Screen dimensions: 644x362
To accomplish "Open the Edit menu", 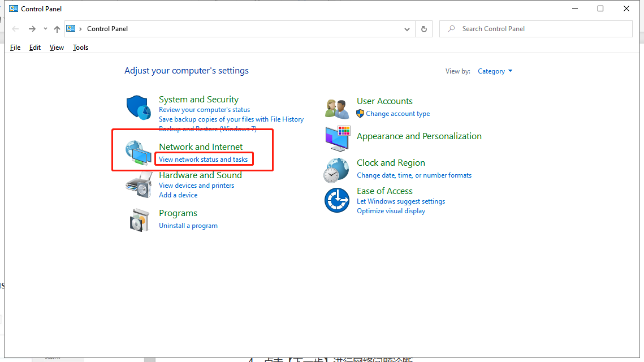I will [35, 48].
